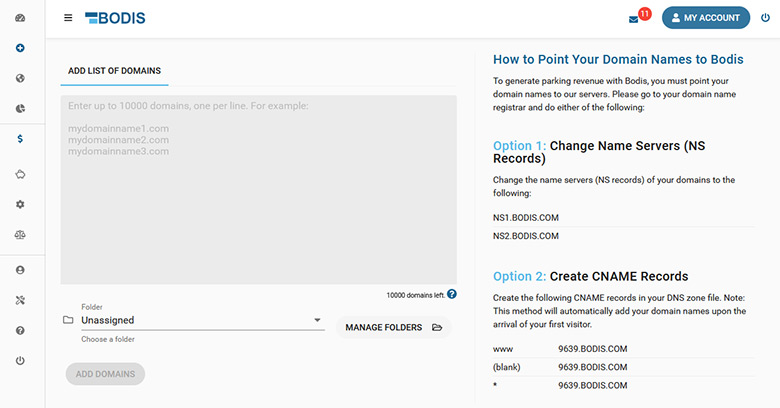Image resolution: width=780 pixels, height=408 pixels.
Task: Click the Manage Folders button
Action: pyautogui.click(x=393, y=327)
